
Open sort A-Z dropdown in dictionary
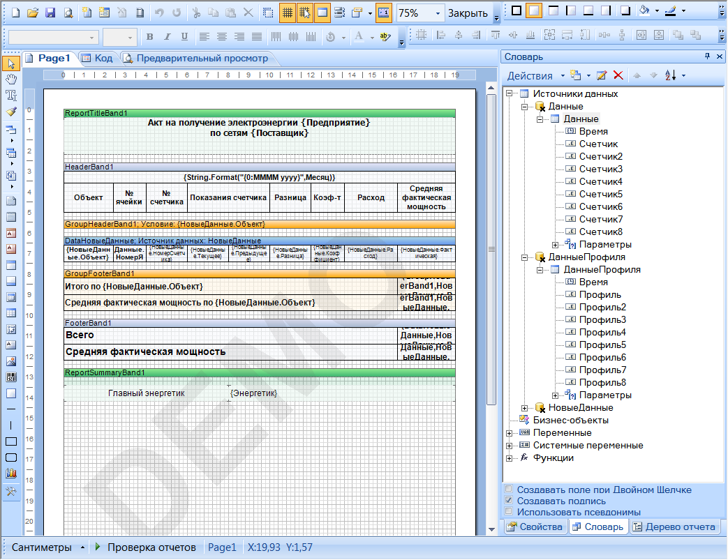click(683, 75)
